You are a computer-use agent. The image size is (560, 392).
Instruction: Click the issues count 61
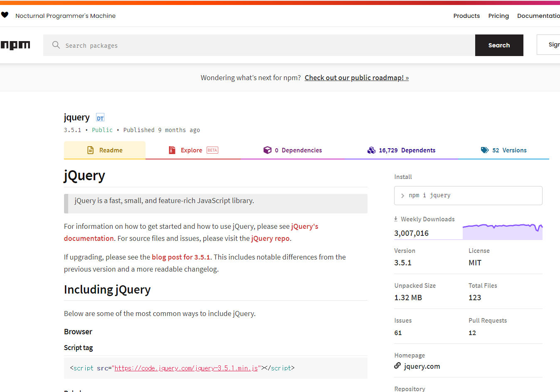[398, 333]
